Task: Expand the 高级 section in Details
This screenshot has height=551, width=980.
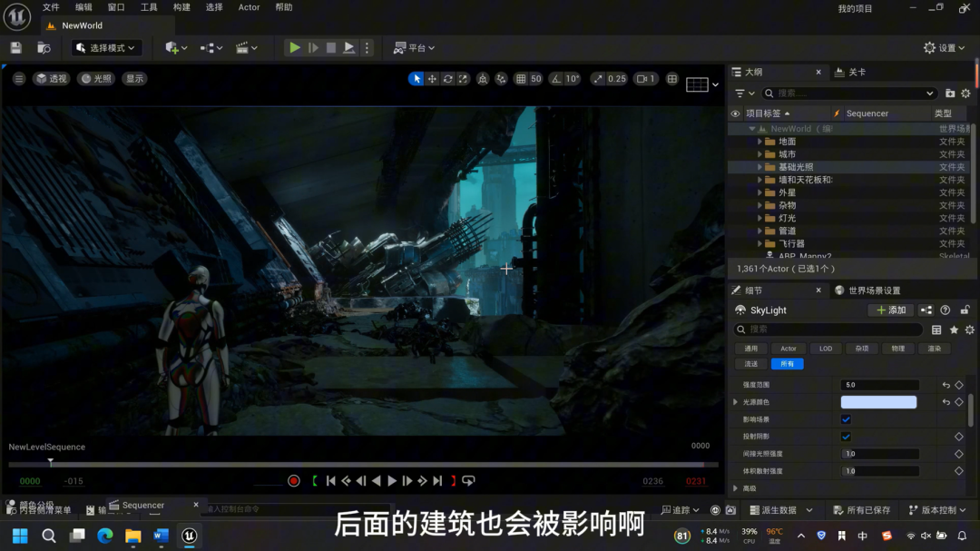Action: [x=736, y=488]
